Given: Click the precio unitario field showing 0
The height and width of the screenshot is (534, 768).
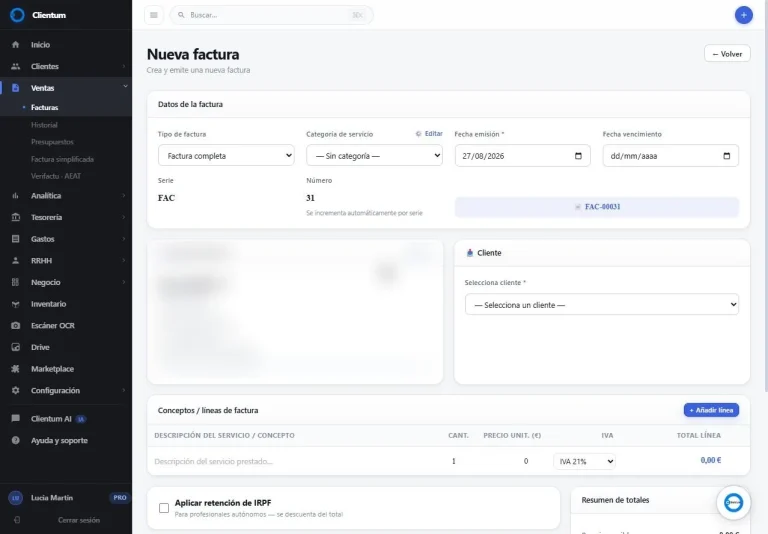Looking at the screenshot, I should point(526,461).
